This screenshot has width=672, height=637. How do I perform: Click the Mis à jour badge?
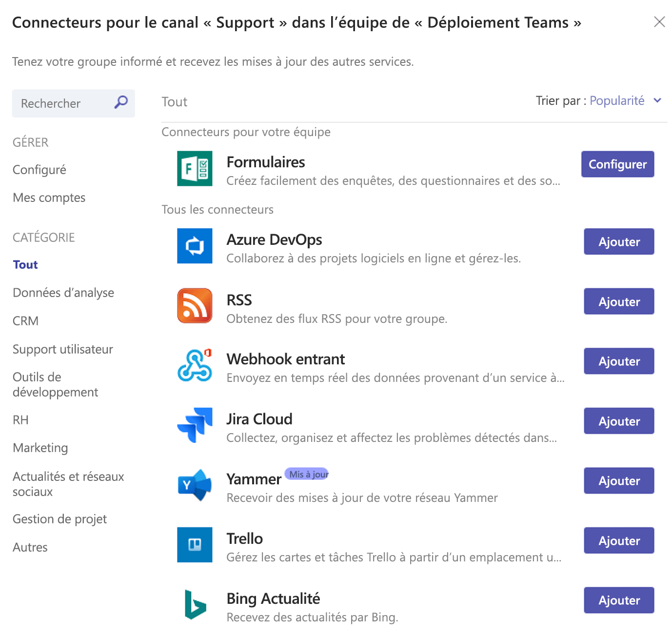click(307, 474)
